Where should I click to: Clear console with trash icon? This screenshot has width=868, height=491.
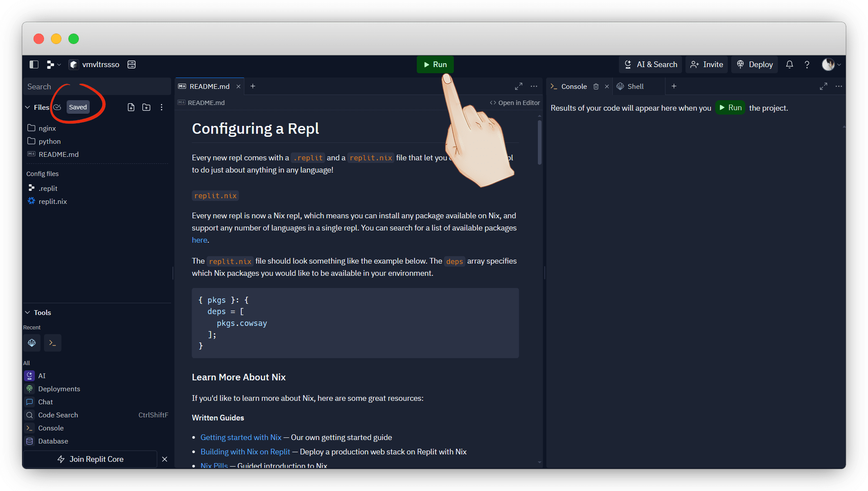coord(596,86)
